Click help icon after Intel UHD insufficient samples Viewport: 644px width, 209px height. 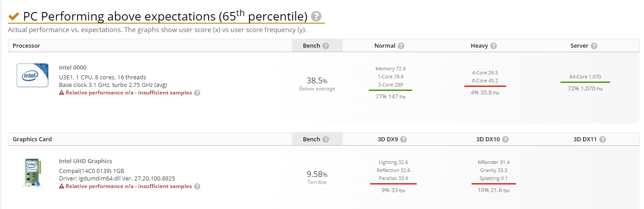coord(197,186)
